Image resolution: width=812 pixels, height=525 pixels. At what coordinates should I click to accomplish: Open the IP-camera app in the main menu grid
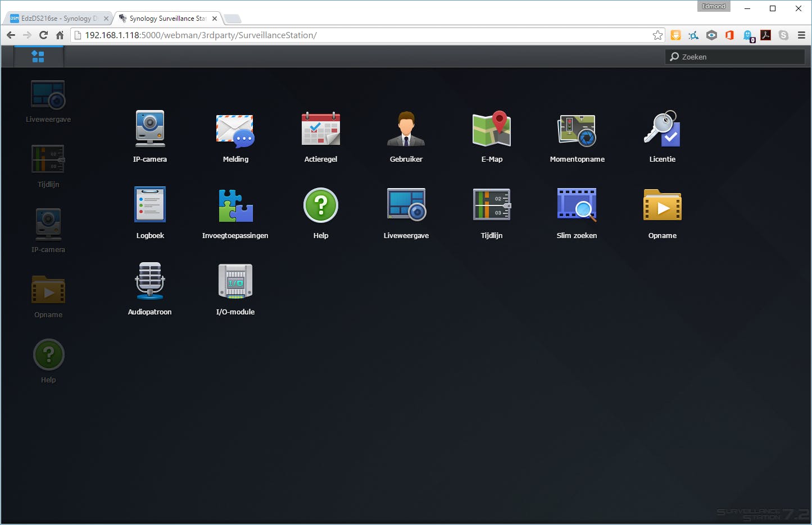click(x=150, y=129)
